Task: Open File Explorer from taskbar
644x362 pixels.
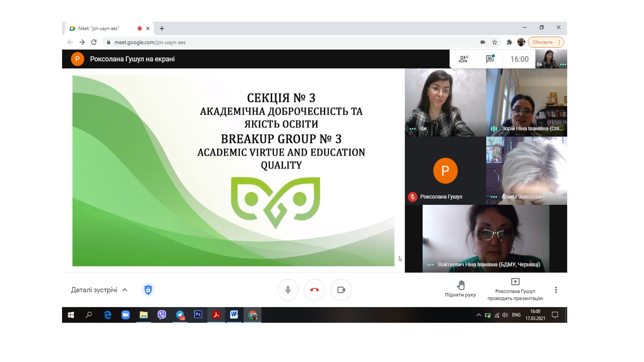Action: (144, 315)
